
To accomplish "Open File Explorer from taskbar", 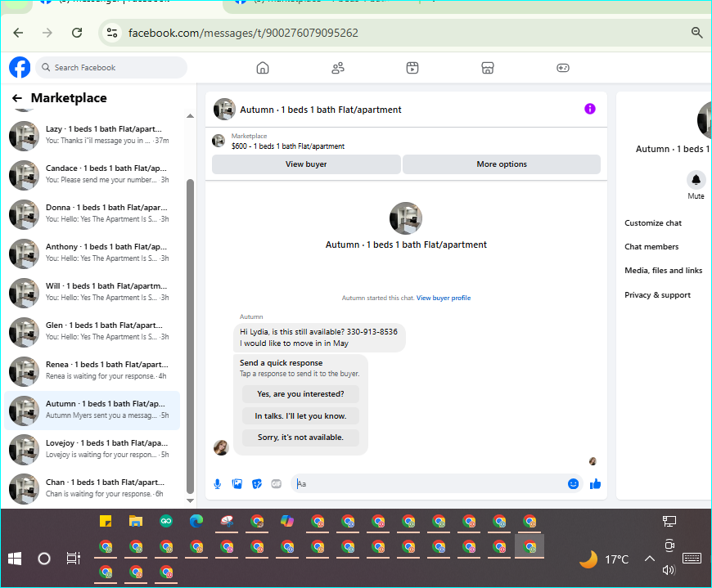I will [136, 521].
